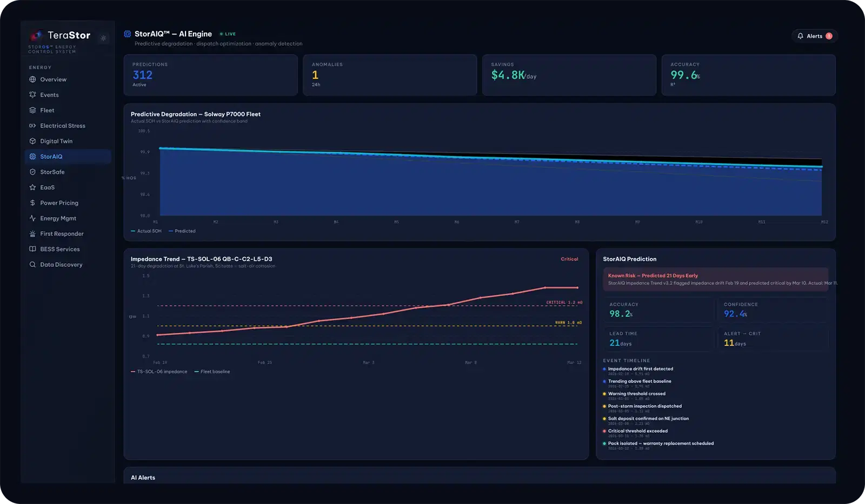Click Known Risk – Predicted 21 Days Early banner

coord(716,279)
